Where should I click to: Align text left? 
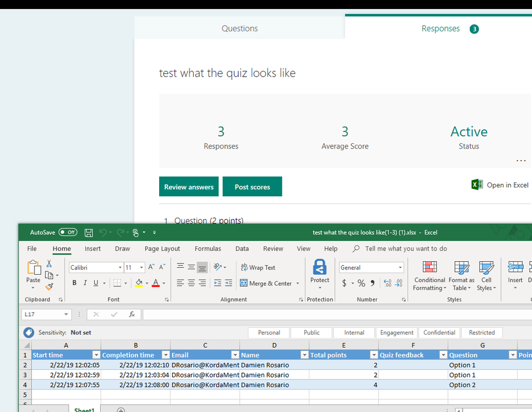(x=181, y=283)
